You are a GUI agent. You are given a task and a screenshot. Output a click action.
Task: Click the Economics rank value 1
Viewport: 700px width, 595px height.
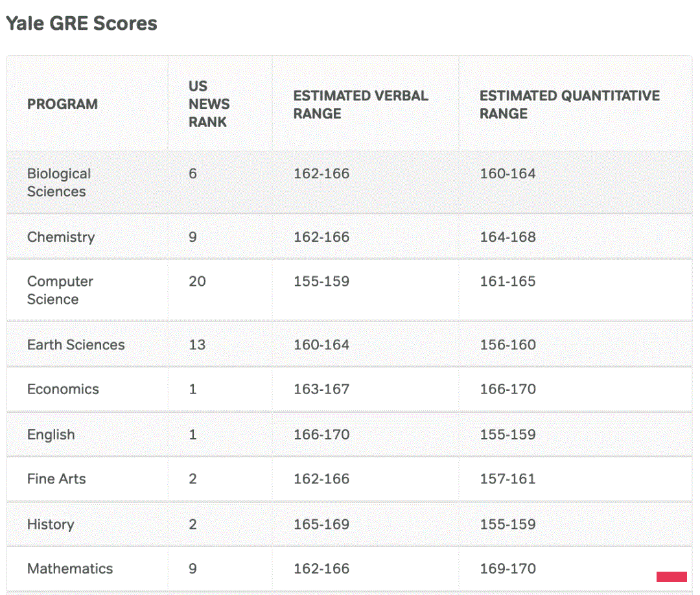(192, 389)
